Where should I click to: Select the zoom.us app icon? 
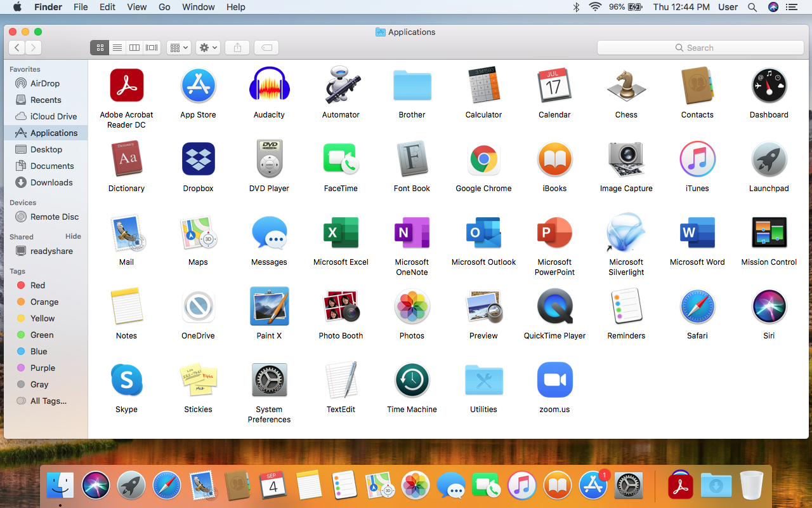click(x=554, y=380)
